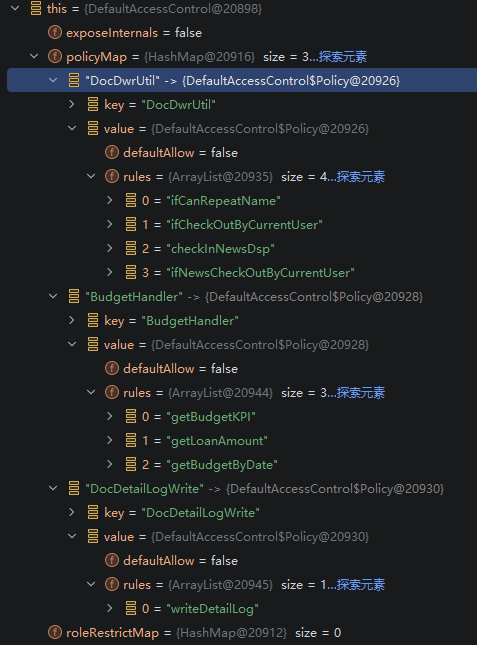Viewport: 477px width, 645px height.
Task: Click the field icon beside roleRestrictMap
Action: (x=55, y=632)
